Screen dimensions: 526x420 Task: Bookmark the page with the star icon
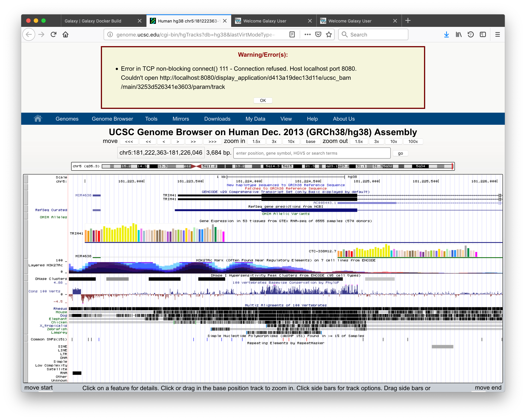(x=329, y=34)
